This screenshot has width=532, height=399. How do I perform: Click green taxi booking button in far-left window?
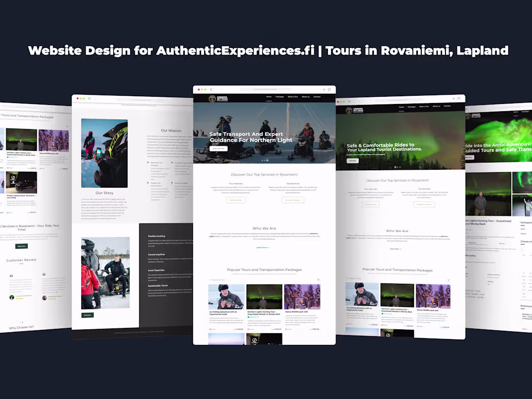[22, 246]
